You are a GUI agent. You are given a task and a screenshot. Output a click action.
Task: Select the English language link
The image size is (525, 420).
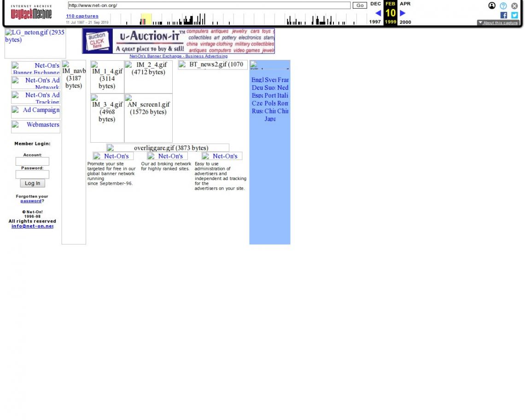[257, 80]
